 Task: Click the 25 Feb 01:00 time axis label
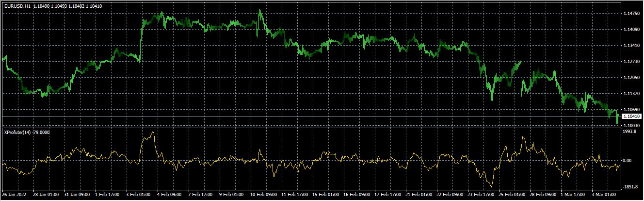click(x=512, y=195)
